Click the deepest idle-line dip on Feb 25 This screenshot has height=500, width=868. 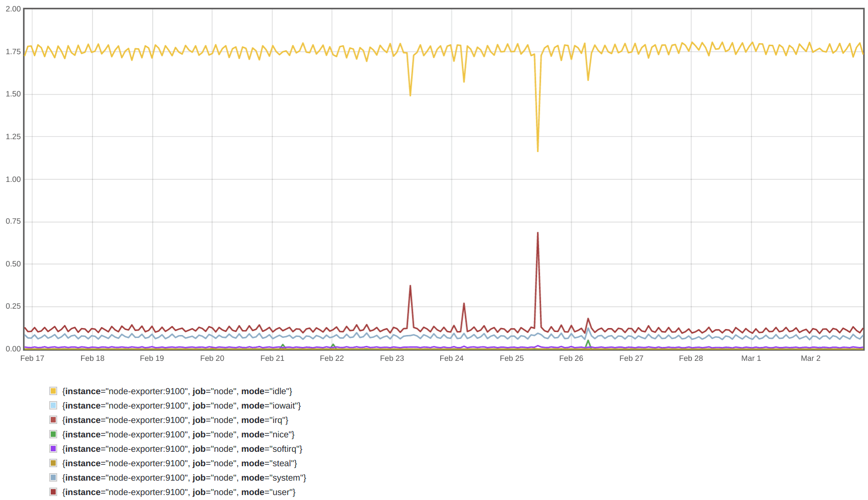pos(538,151)
